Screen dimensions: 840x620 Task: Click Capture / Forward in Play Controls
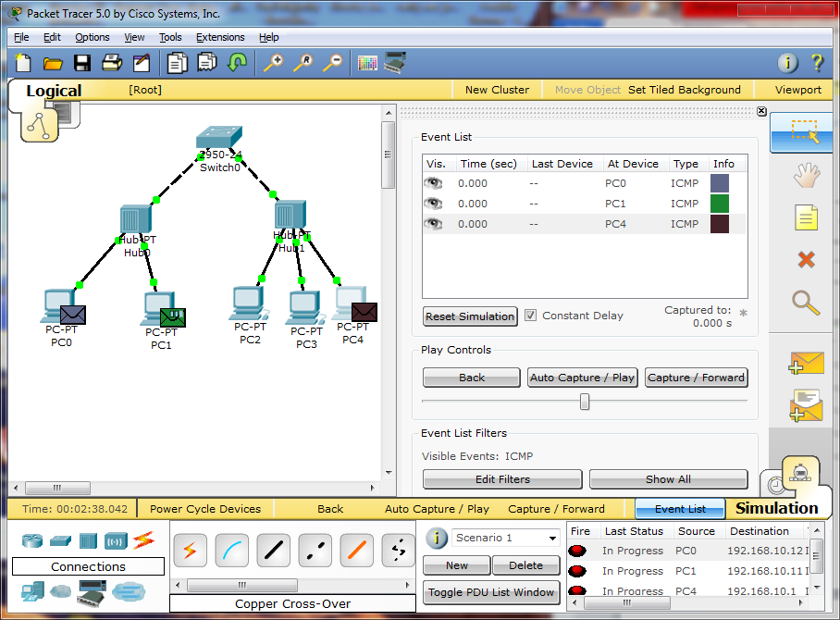pos(696,378)
